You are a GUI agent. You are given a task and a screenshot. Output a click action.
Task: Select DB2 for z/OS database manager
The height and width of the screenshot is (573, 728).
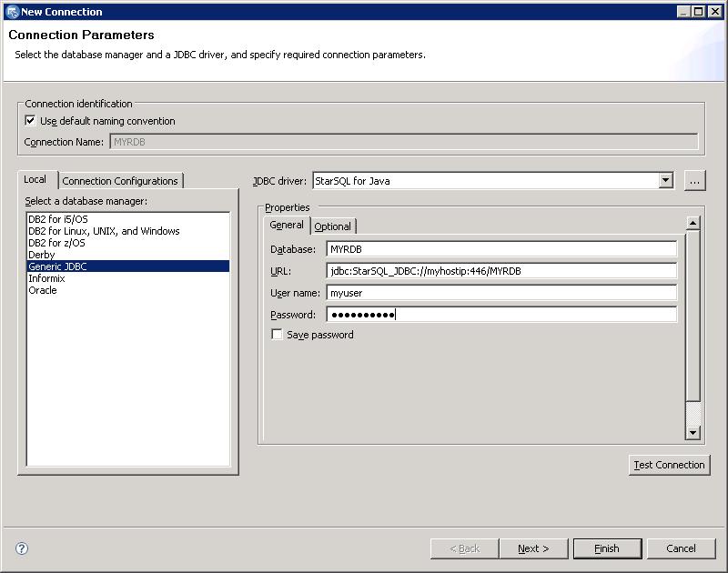tap(56, 243)
